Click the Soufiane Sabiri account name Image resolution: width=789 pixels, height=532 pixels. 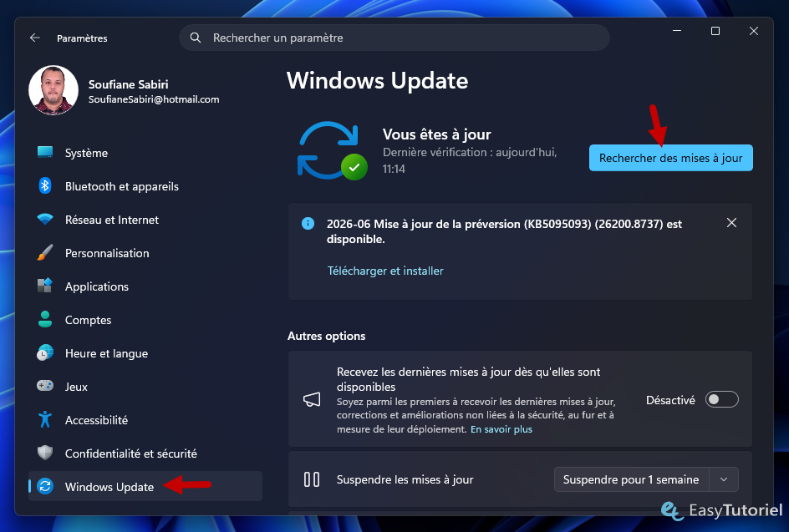[x=129, y=84]
